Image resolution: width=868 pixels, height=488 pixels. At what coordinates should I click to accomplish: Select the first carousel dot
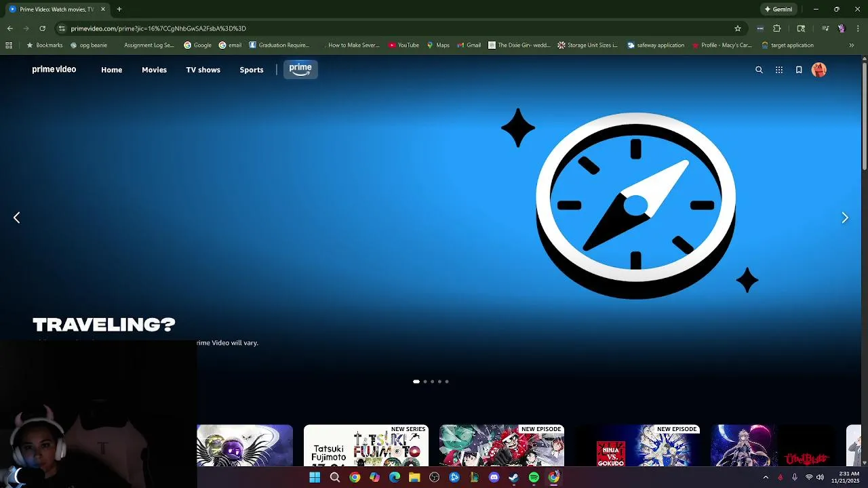pos(416,382)
